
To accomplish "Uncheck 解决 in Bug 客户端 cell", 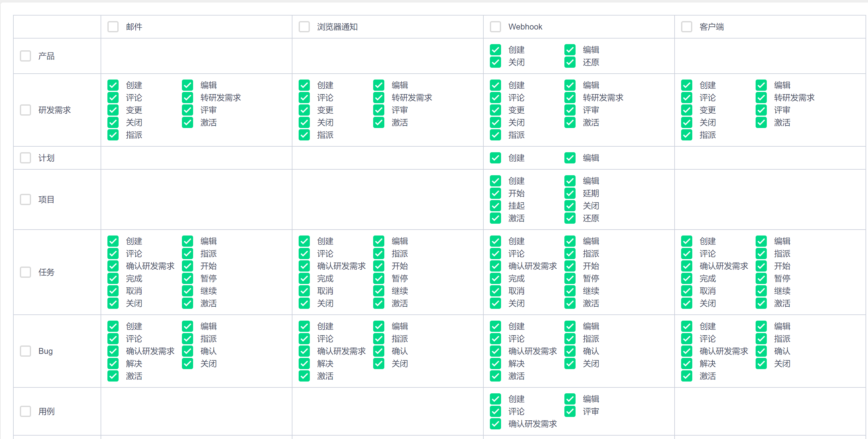I will [686, 364].
